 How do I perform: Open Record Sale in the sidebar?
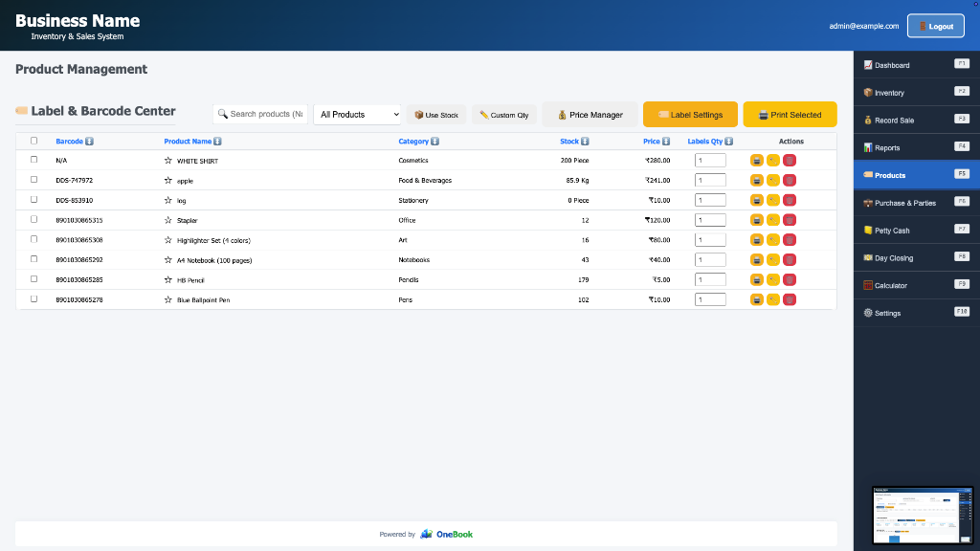click(916, 120)
